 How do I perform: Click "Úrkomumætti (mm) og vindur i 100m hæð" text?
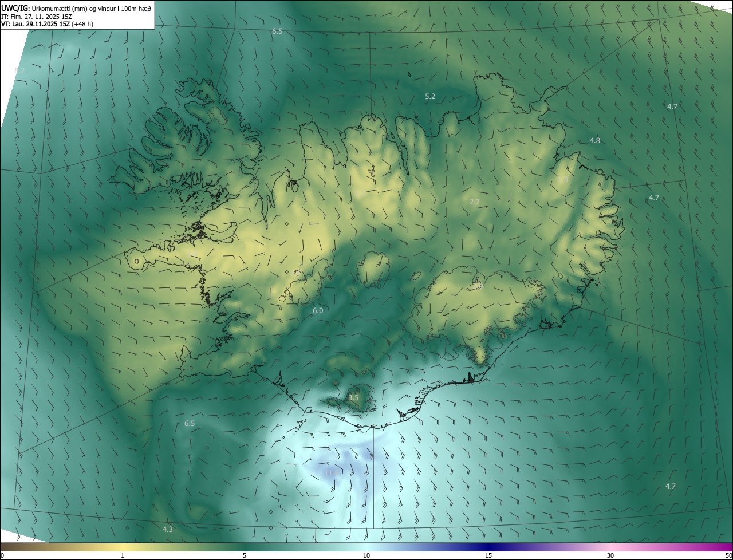tap(91, 8)
